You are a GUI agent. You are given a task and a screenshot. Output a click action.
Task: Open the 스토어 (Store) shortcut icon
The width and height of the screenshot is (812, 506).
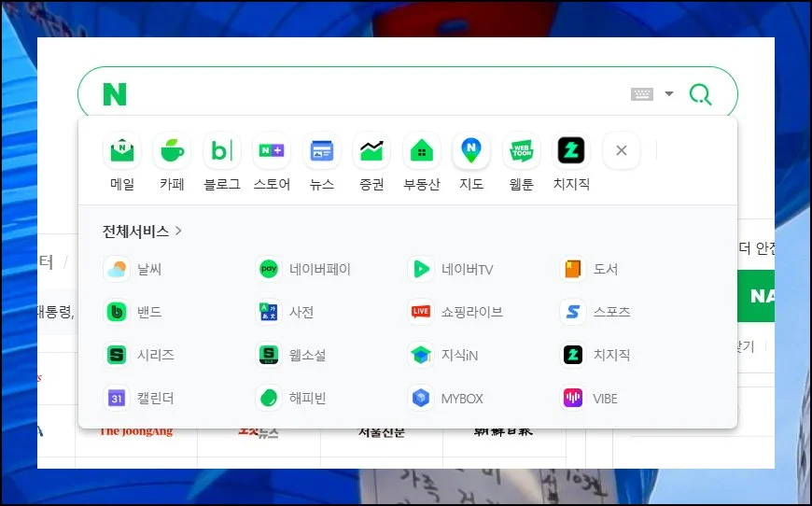point(272,150)
